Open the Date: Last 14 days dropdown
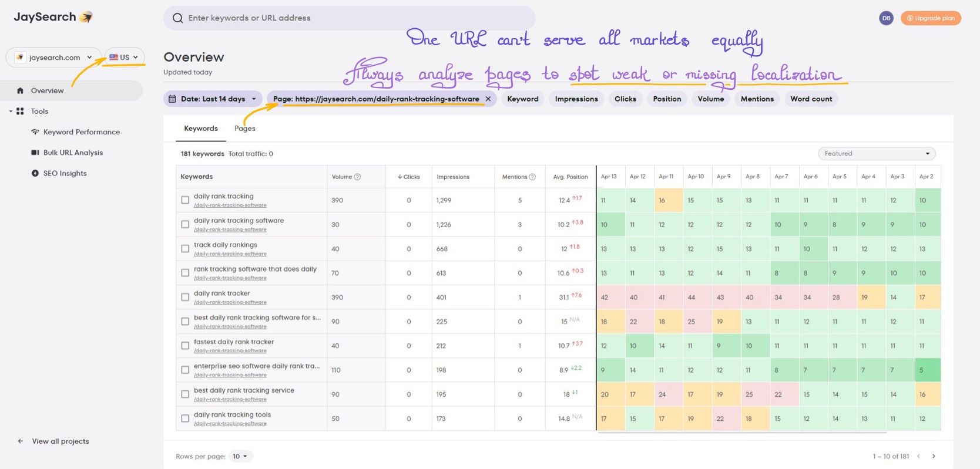 (x=213, y=99)
